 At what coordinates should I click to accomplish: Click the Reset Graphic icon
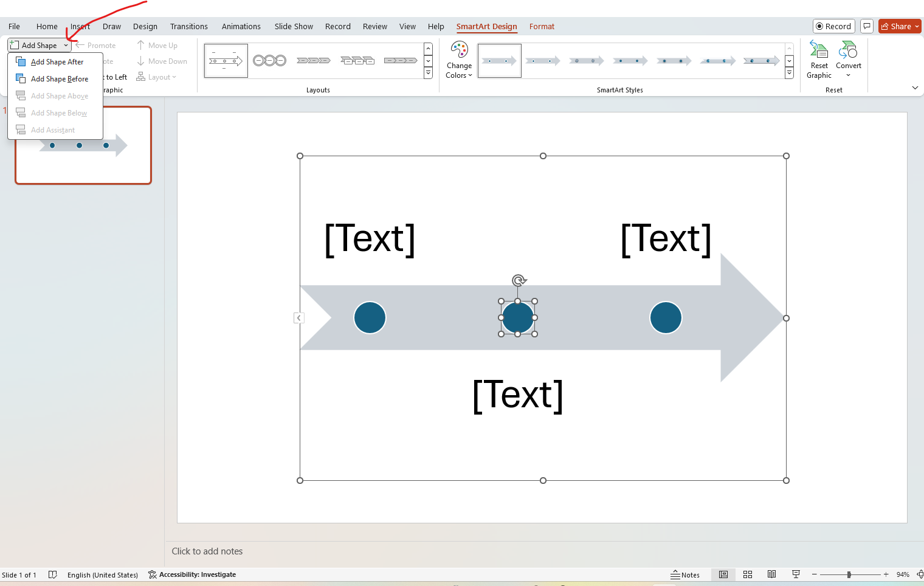(819, 58)
